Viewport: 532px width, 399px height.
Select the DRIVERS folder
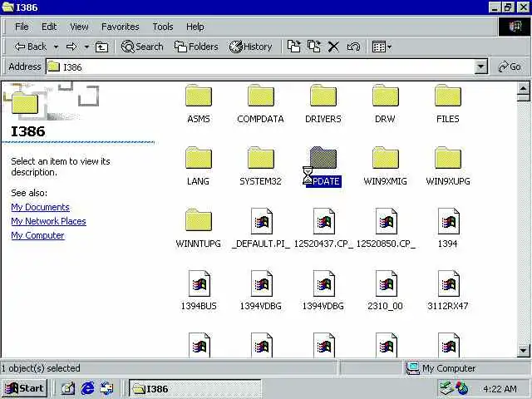pyautogui.click(x=323, y=104)
